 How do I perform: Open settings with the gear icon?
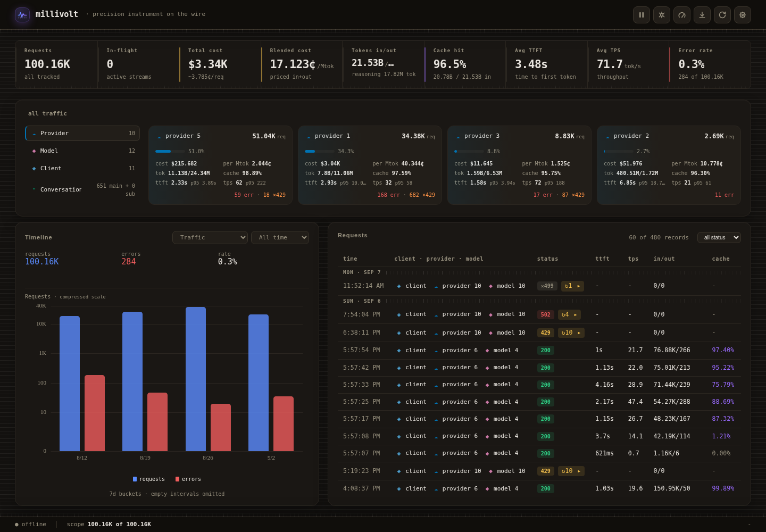(743, 15)
